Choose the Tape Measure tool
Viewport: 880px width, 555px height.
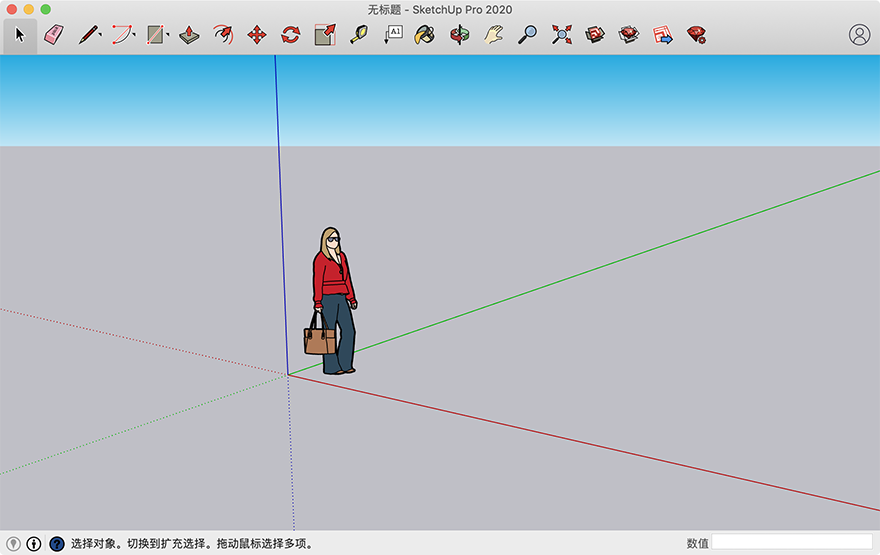359,35
